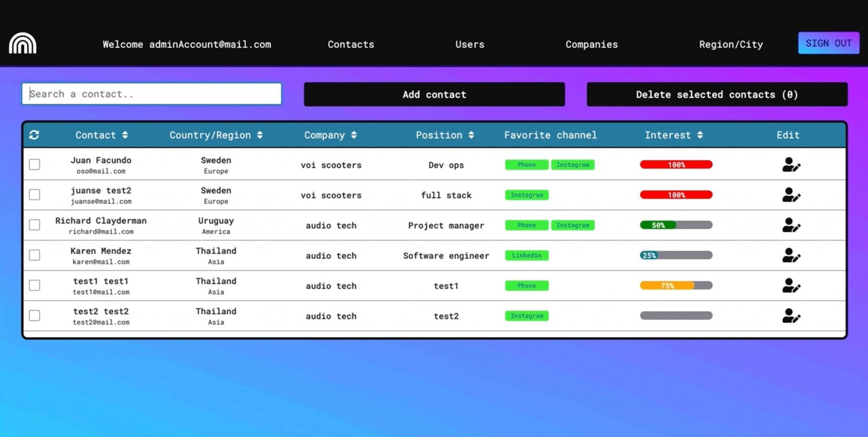Open the edit icon for Karen Mendez
868x437 pixels.
791,255
